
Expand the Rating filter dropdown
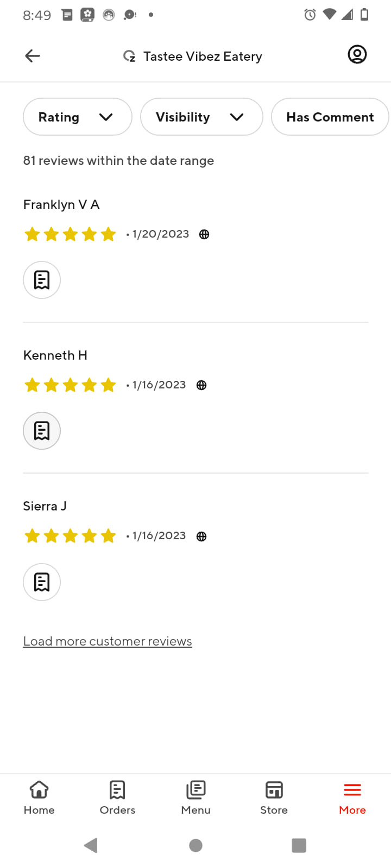(78, 117)
